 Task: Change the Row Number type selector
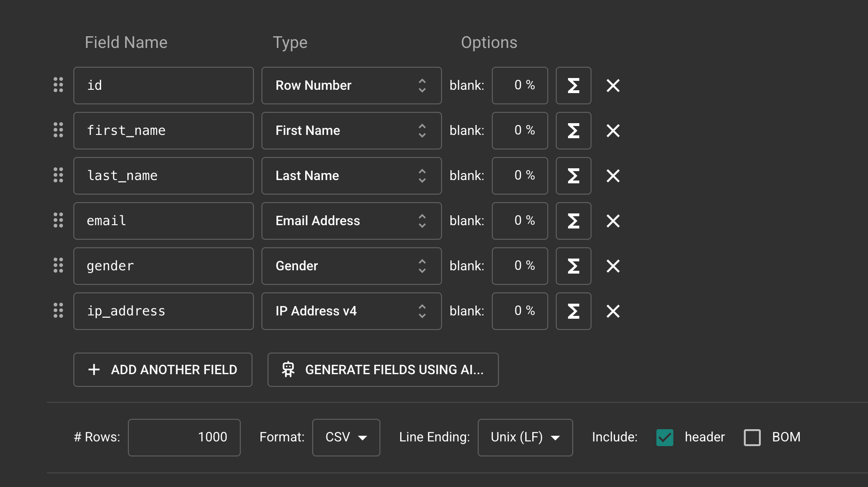point(351,86)
